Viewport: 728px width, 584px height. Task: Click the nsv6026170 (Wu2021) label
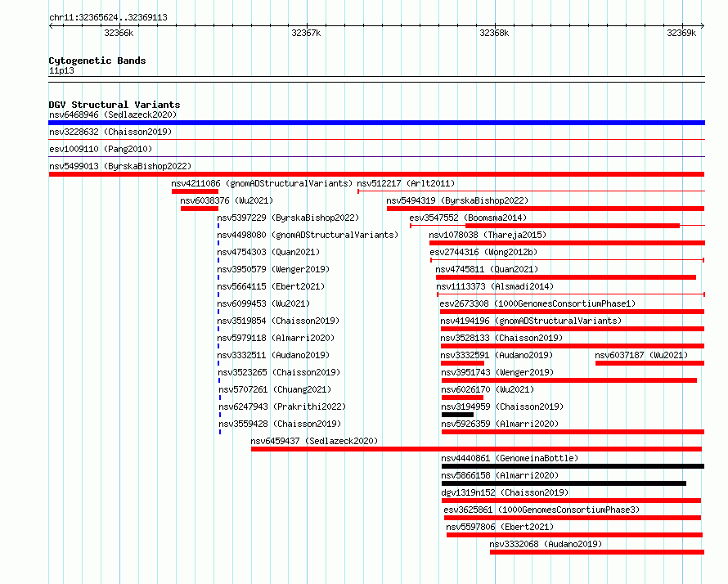click(488, 389)
